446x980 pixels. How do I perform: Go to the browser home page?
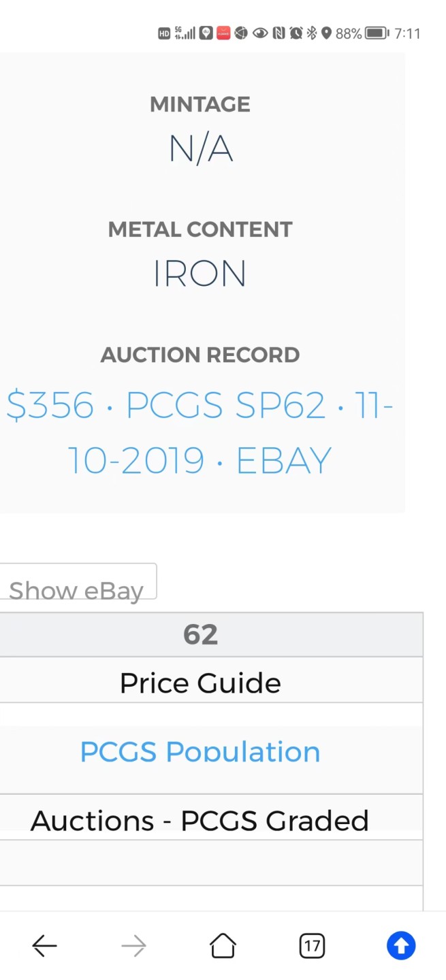point(223,945)
